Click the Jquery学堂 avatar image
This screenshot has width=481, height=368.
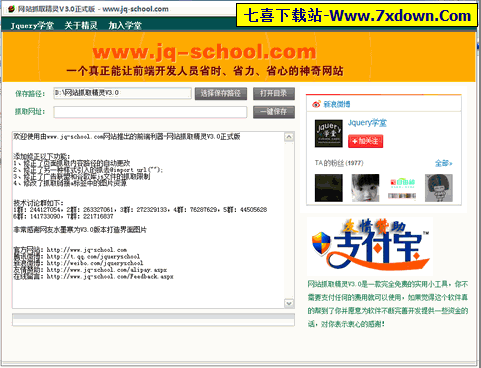329,133
